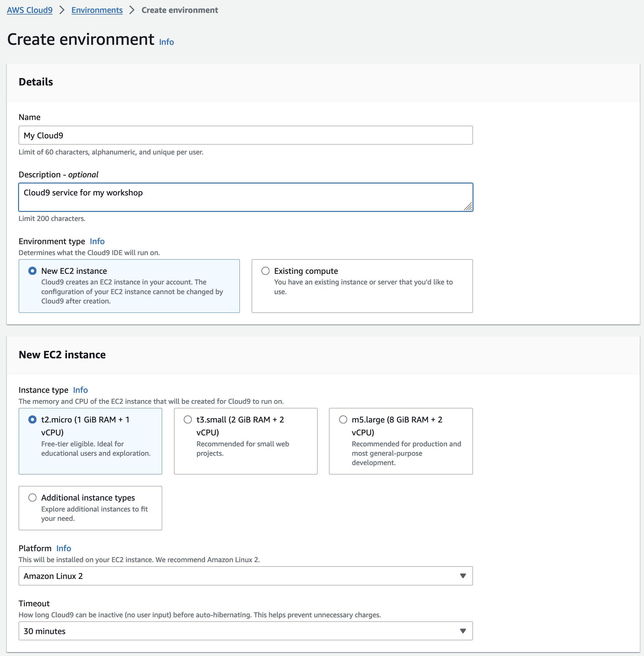
Task: Click the Name input field
Action: [246, 135]
